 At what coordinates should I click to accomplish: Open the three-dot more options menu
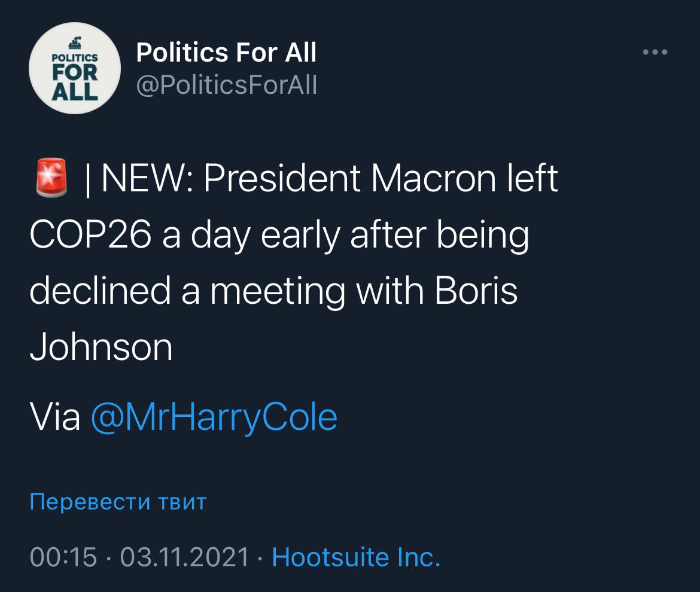pyautogui.click(x=655, y=53)
